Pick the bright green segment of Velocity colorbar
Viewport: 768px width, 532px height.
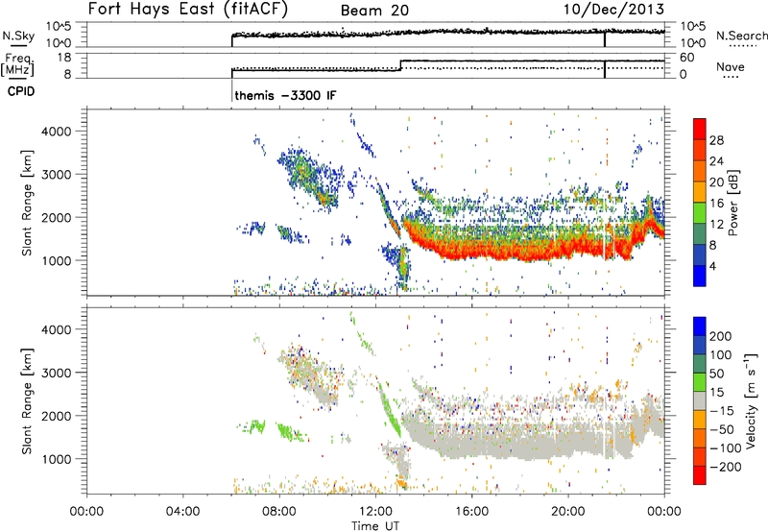click(x=700, y=382)
